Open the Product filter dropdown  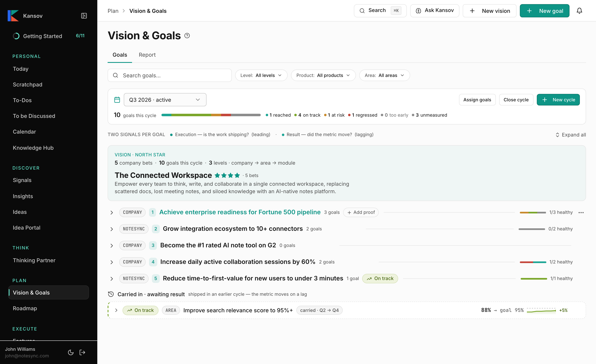323,75
